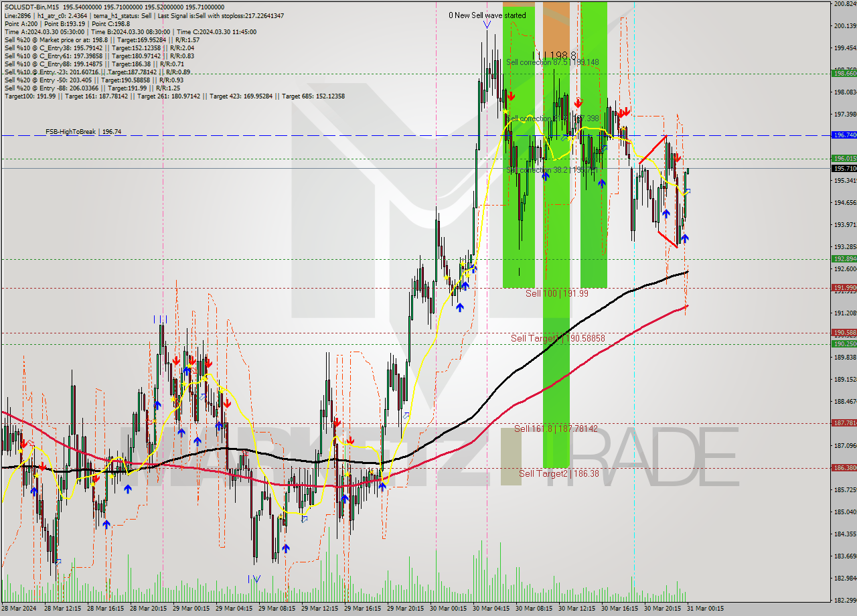
Task: Click the '29 Mar 00:15' time axis label
Action: (193, 609)
